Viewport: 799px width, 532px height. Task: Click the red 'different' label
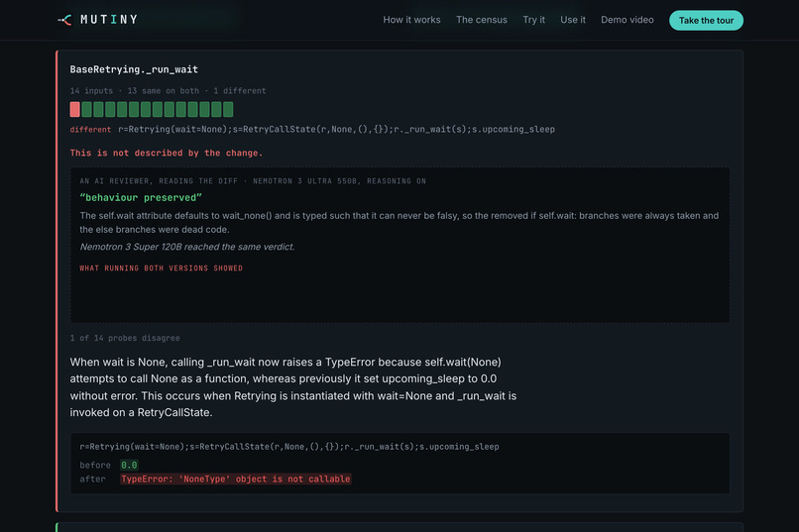point(90,130)
